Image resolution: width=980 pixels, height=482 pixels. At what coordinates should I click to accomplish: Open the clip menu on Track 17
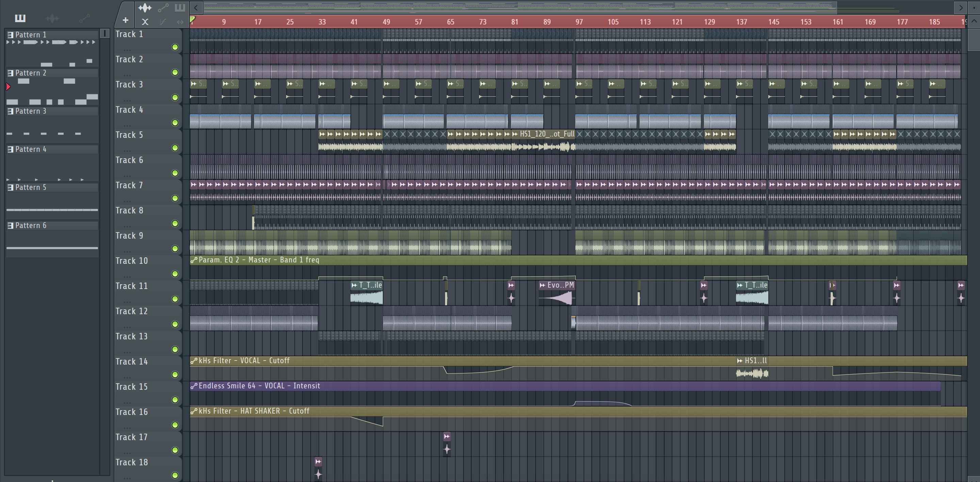[447, 436]
